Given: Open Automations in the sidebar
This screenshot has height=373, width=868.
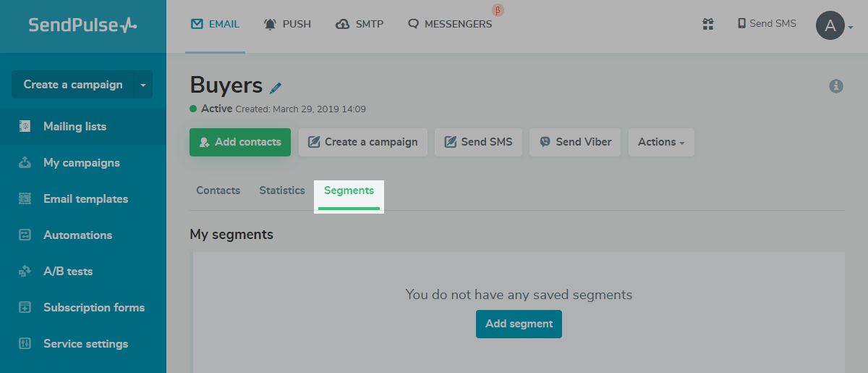Looking at the screenshot, I should click(77, 235).
